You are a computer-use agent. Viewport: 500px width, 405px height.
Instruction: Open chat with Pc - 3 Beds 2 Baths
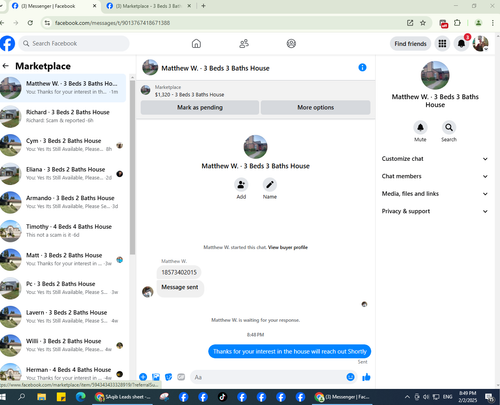[63, 288]
